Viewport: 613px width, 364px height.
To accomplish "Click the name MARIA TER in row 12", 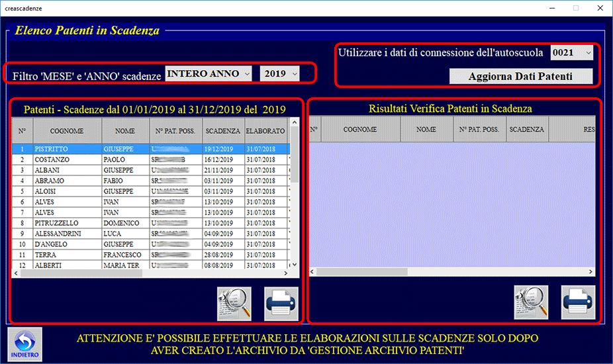I will click(121, 265).
